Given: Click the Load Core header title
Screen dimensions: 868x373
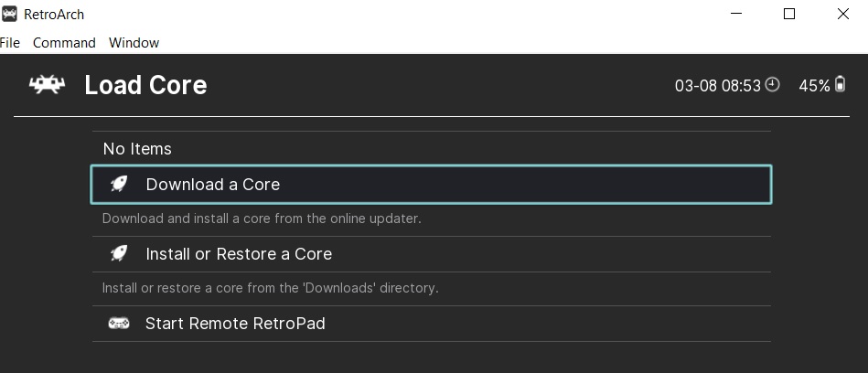Looking at the screenshot, I should (145, 85).
